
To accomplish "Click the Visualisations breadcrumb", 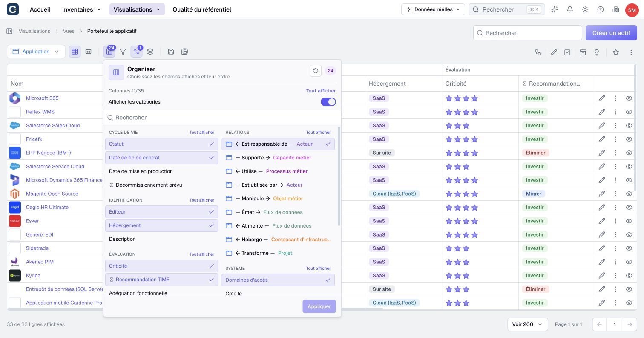I will [34, 31].
